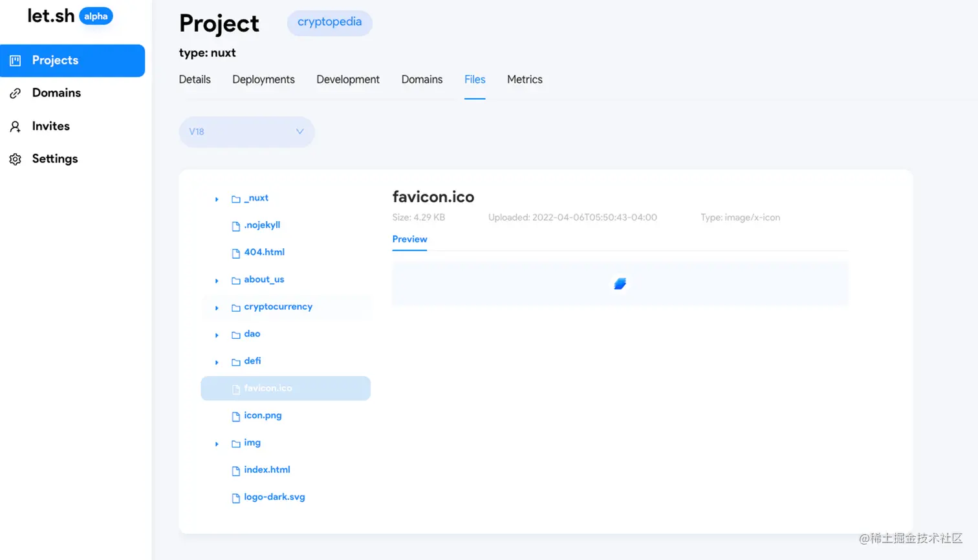Click the Domains link icon in sidebar

click(x=16, y=94)
